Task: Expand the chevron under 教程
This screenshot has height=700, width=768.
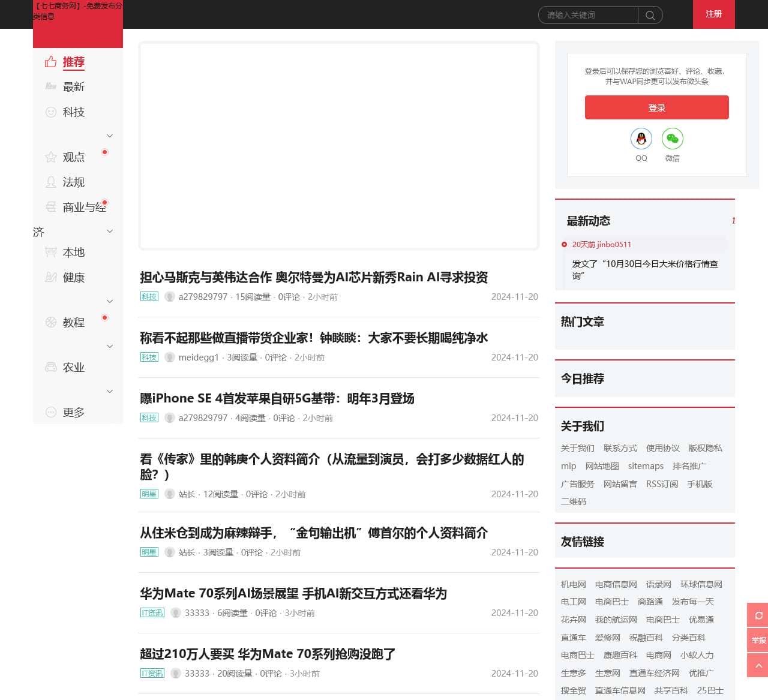Action: pyautogui.click(x=110, y=346)
